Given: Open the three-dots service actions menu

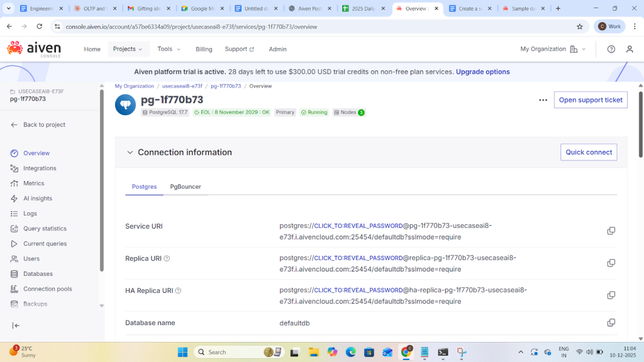Looking at the screenshot, I should coord(543,100).
